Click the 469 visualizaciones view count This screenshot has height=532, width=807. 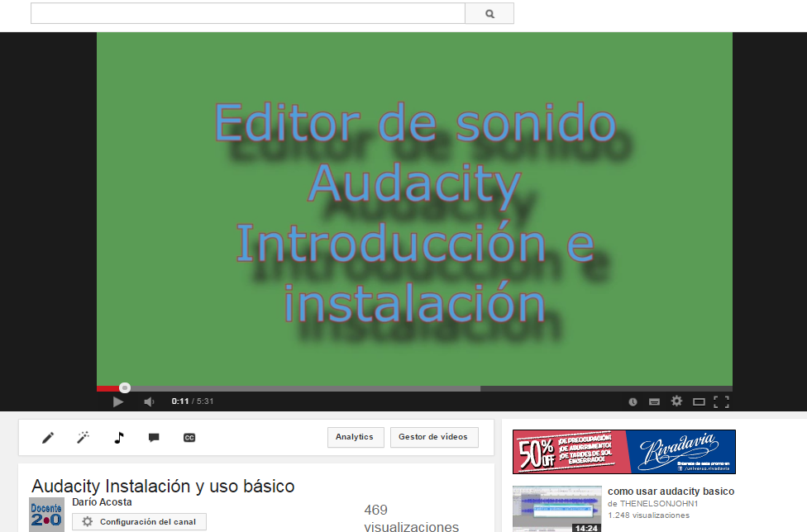[x=411, y=518]
